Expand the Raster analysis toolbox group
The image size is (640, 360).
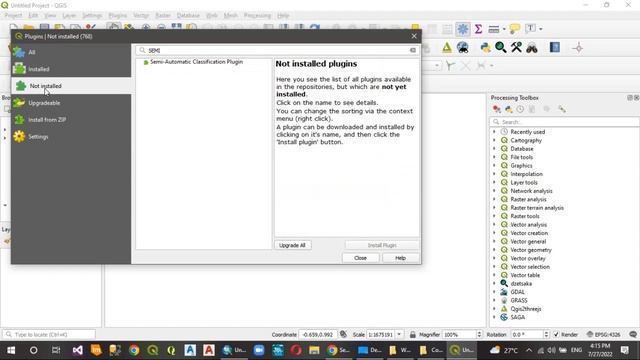coord(494,199)
